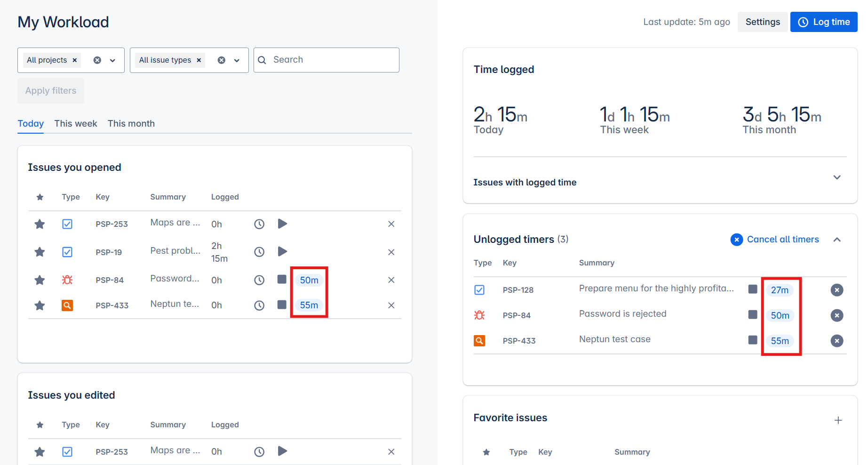Click the Apply filters button

pos(51,91)
